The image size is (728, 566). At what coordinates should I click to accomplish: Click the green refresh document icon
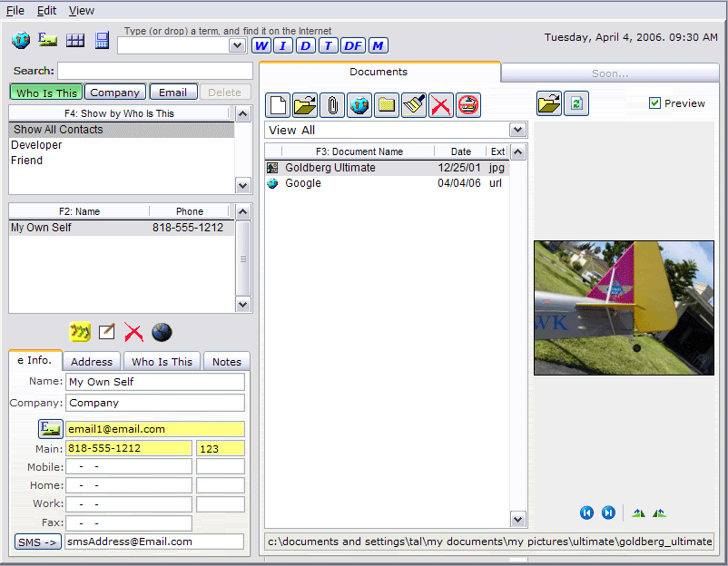point(576,103)
